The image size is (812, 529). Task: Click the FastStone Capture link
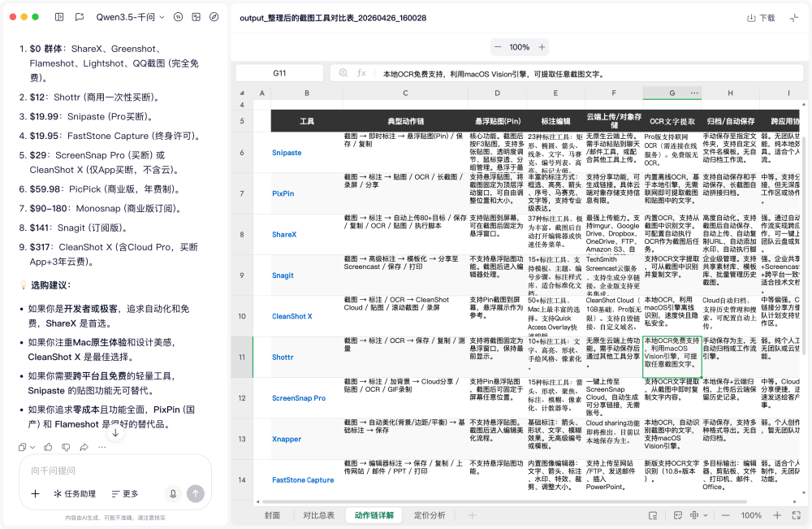point(303,480)
